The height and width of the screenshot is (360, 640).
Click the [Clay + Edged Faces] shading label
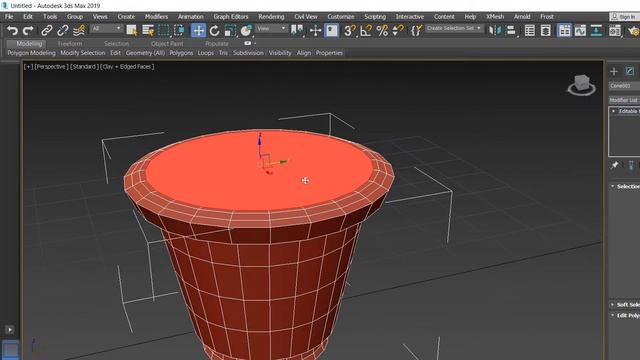(127, 67)
